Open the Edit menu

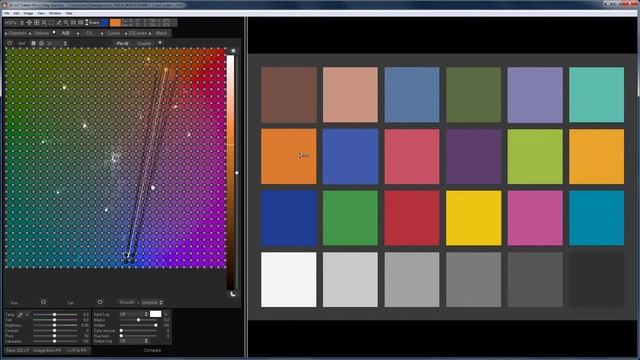[16, 13]
